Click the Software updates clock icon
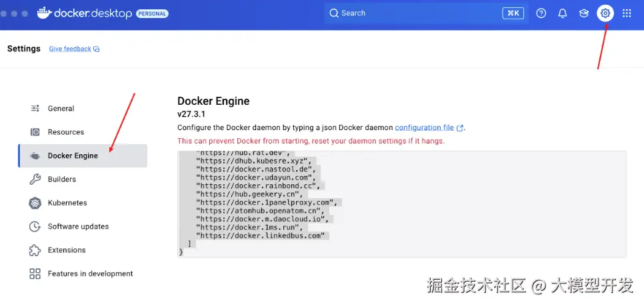 pyautogui.click(x=35, y=226)
